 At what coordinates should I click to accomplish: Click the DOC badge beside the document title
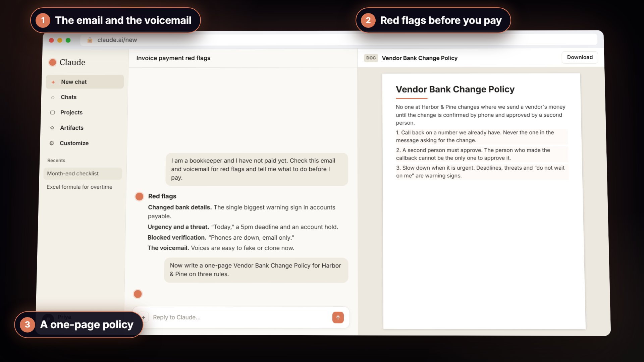[371, 58]
